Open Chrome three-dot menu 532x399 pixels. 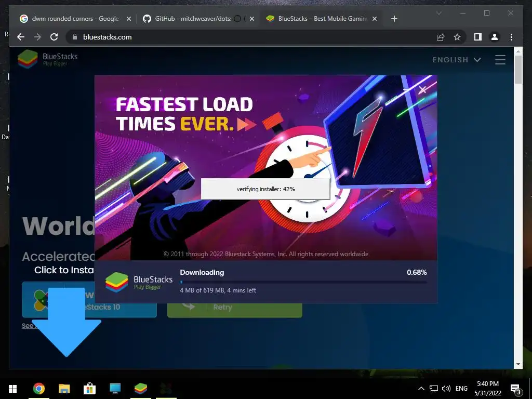pyautogui.click(x=511, y=37)
